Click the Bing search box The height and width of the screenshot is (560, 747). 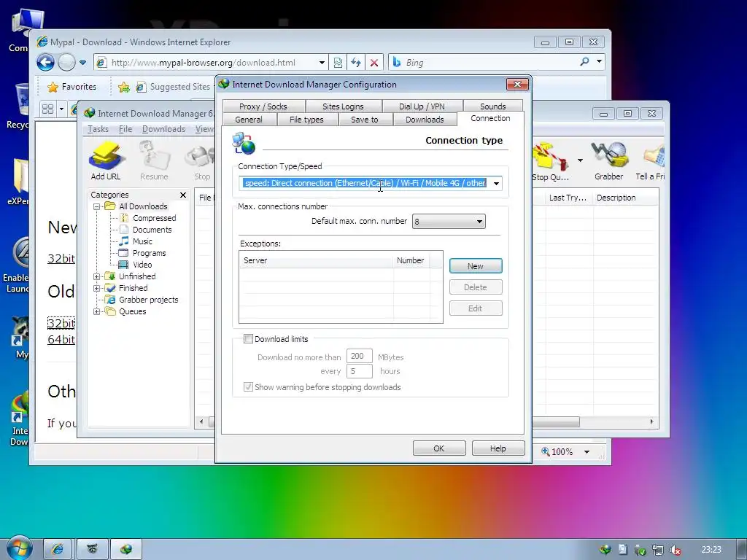click(x=488, y=63)
